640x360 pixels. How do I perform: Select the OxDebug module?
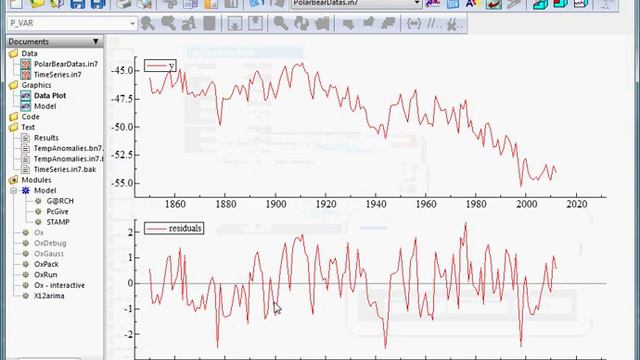50,243
